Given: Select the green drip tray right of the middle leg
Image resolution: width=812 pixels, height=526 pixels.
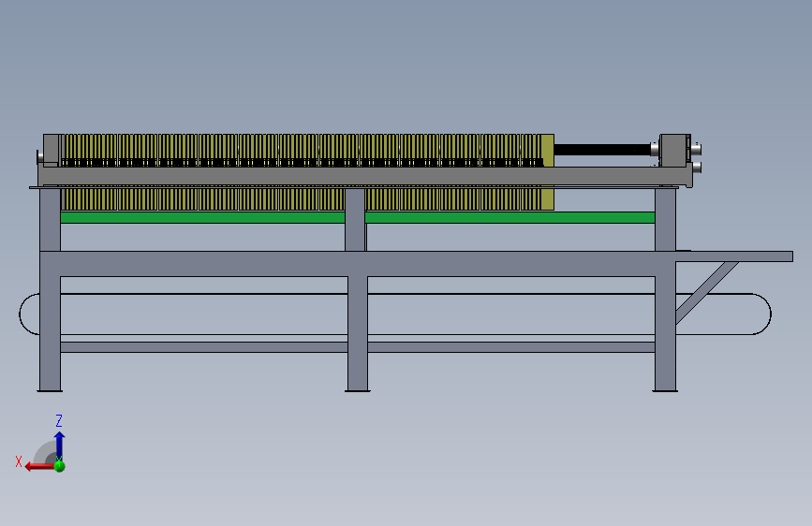Looking at the screenshot, I should pyautogui.click(x=510, y=217).
